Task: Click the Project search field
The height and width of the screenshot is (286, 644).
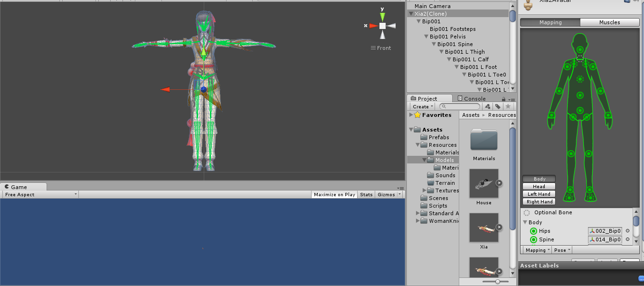Action: coord(459,106)
